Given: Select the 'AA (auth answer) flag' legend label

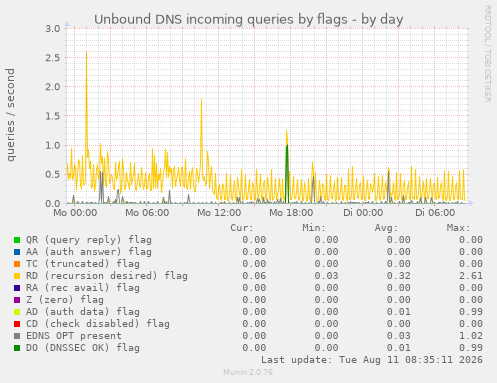Looking at the screenshot, I should [89, 252].
